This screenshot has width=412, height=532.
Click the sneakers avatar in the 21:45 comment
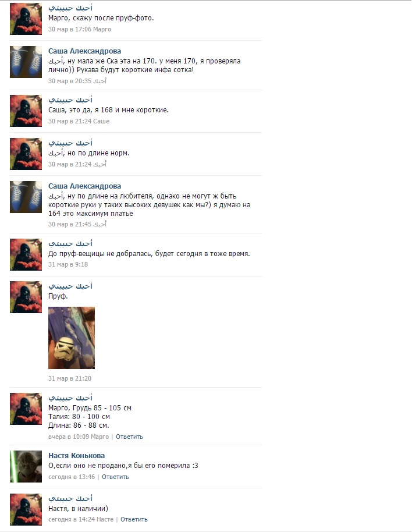26,197
